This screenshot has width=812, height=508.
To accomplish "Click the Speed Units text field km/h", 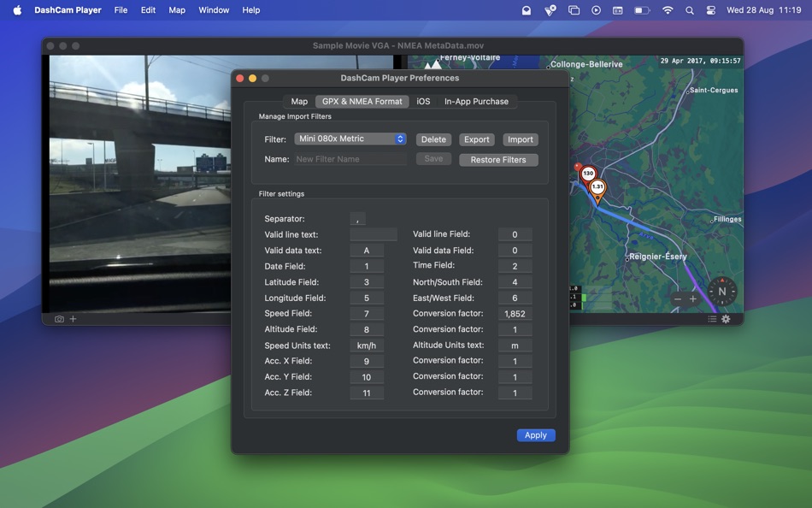I will 367,346.
